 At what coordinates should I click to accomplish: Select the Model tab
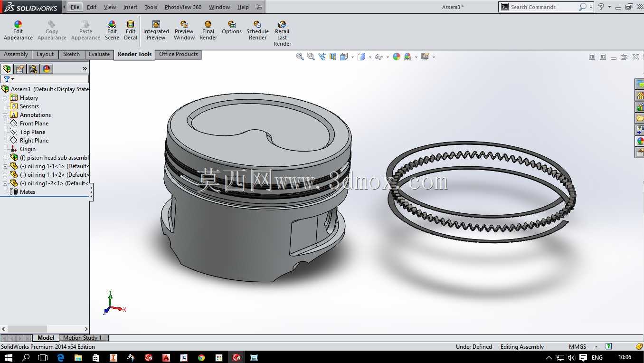pyautogui.click(x=46, y=338)
